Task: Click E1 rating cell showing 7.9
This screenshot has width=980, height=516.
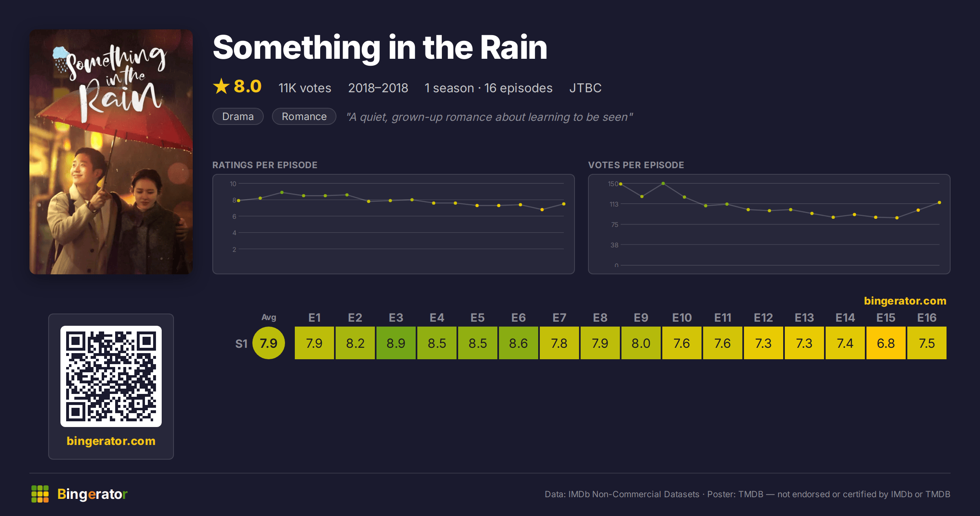Action: [314, 343]
